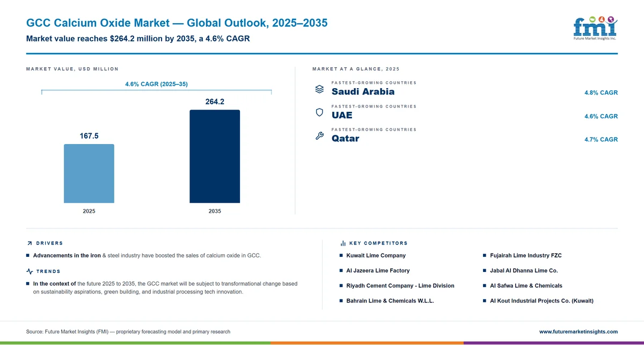The image size is (644, 345).
Task: Click Al Safwa Lime & Chemicals
Action: coord(526,286)
